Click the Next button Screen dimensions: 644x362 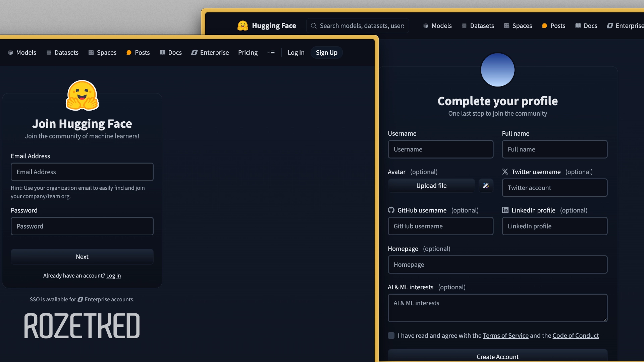[82, 257]
